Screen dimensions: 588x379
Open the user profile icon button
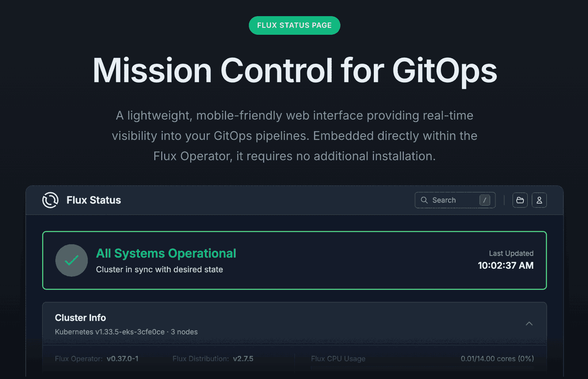click(539, 200)
